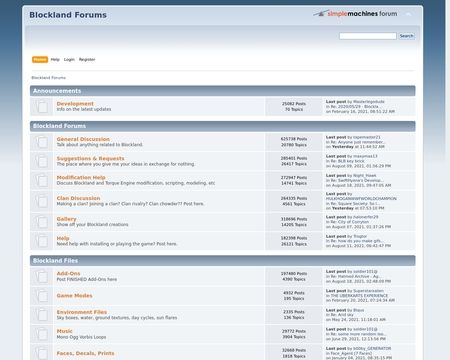The width and height of the screenshot is (450, 360).
Task: Open the Music board link
Action: (x=64, y=331)
